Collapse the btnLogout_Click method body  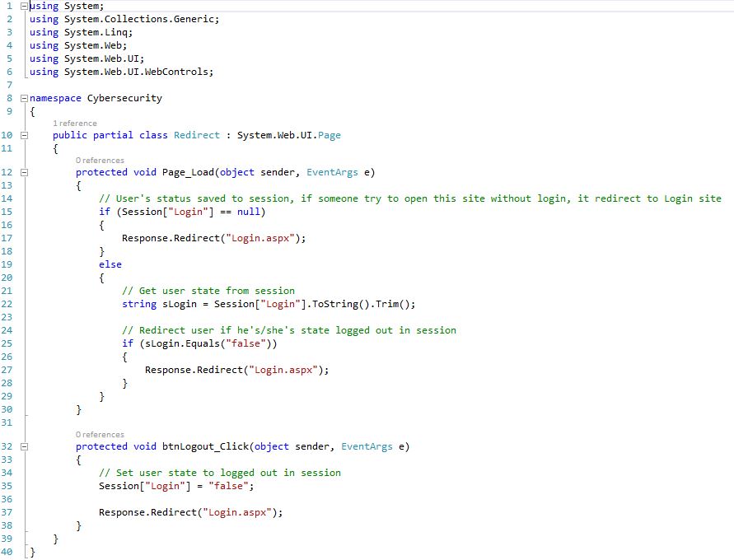23,447
